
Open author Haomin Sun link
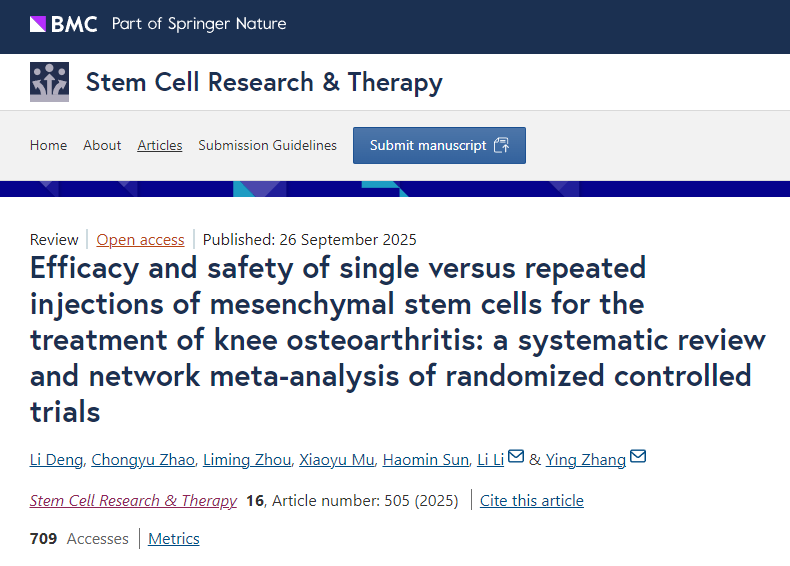426,460
